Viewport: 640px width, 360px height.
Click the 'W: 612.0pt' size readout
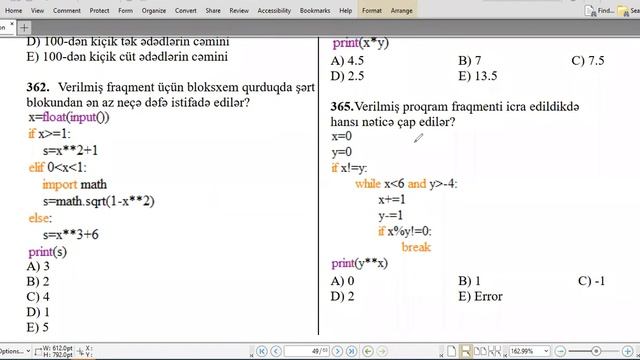pyautogui.click(x=57, y=348)
